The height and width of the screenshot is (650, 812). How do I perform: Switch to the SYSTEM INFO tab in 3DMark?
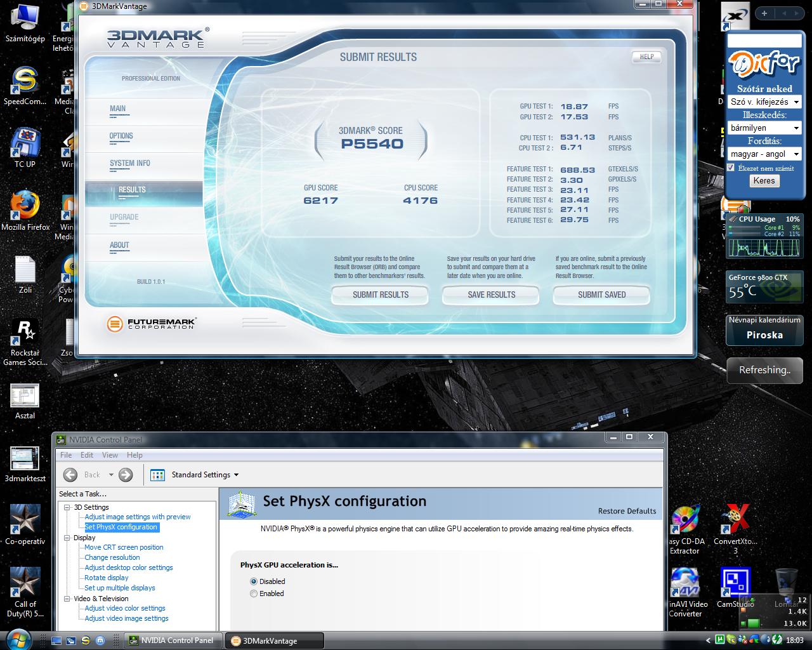[143, 166]
